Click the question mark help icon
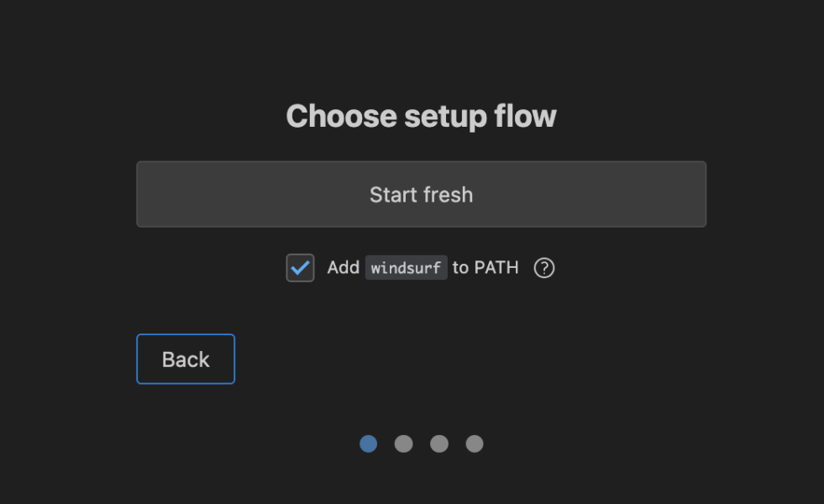 [544, 268]
